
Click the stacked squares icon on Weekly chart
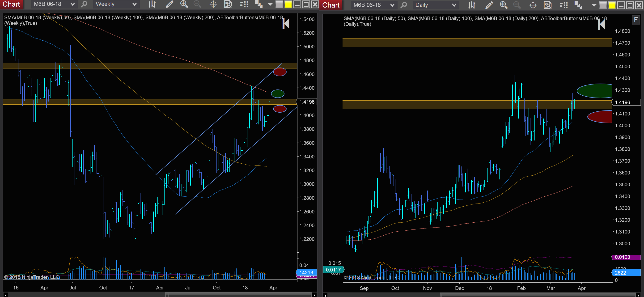click(x=258, y=4)
